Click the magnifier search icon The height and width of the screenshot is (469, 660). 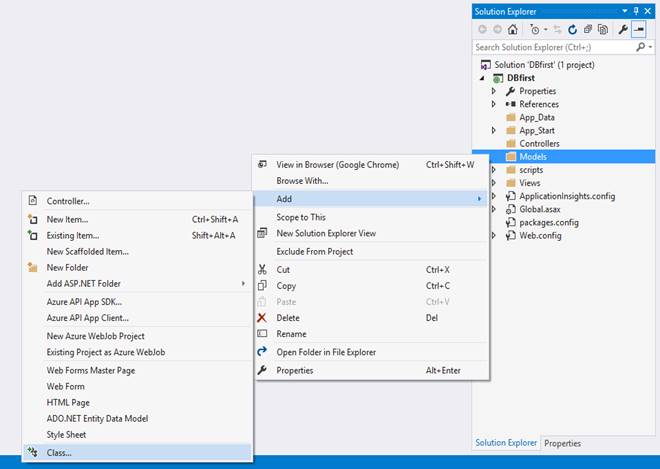pos(641,47)
